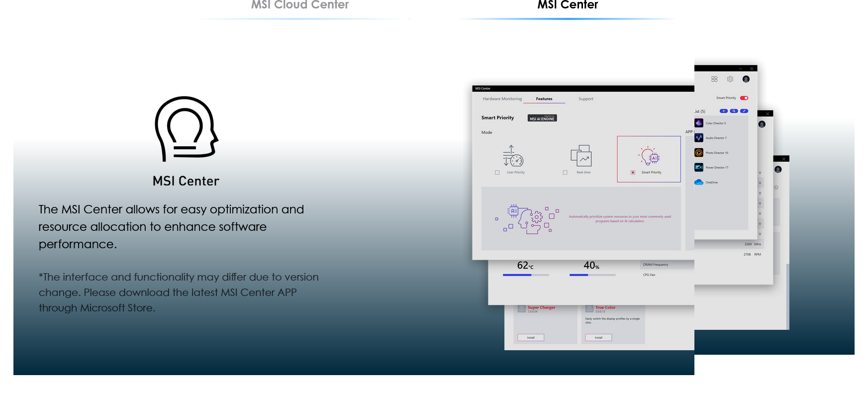This screenshot has width=868, height=396.
Task: Select Photo Director 10 in app list
Action: 716,153
